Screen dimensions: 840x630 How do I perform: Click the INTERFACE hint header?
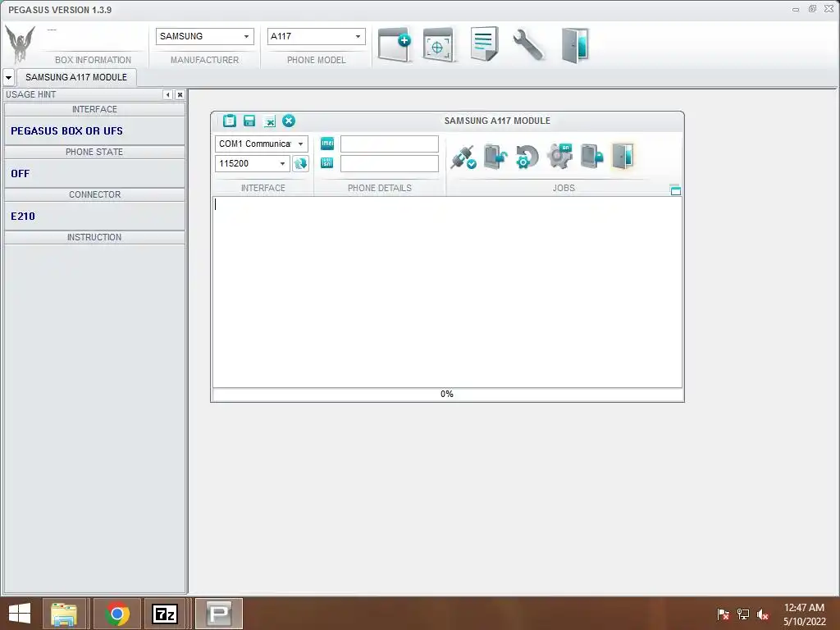[94, 109]
